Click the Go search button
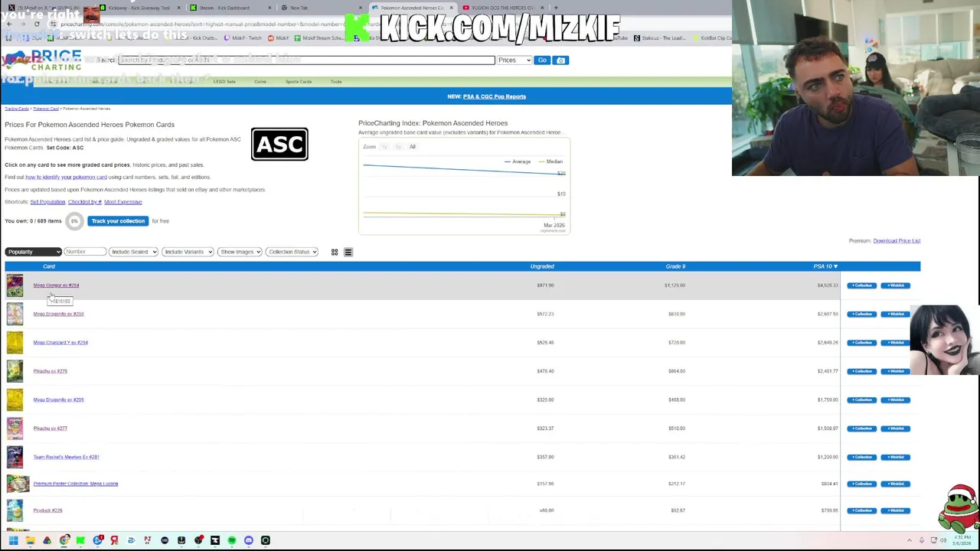 [x=542, y=60]
